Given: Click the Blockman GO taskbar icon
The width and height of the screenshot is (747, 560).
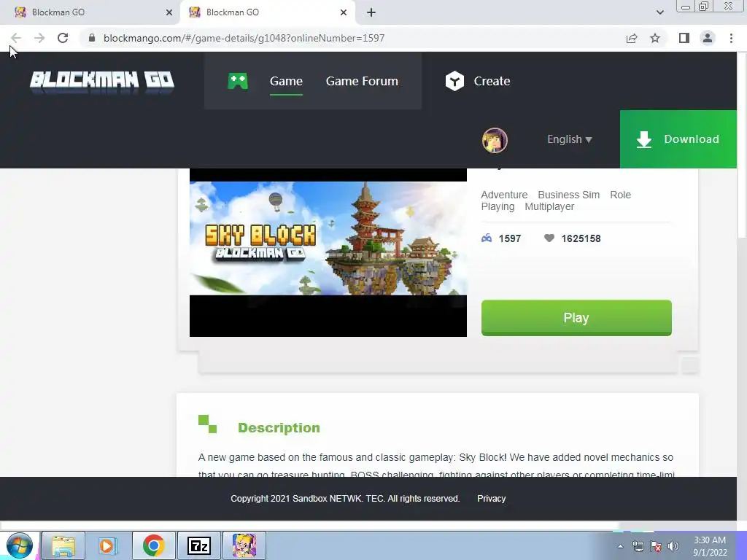Looking at the screenshot, I should [x=244, y=545].
